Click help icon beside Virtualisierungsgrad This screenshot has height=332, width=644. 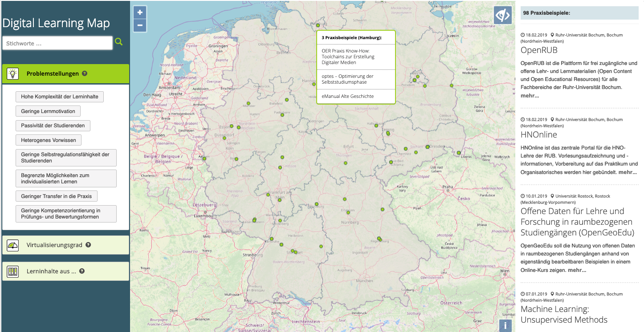pyautogui.click(x=88, y=245)
